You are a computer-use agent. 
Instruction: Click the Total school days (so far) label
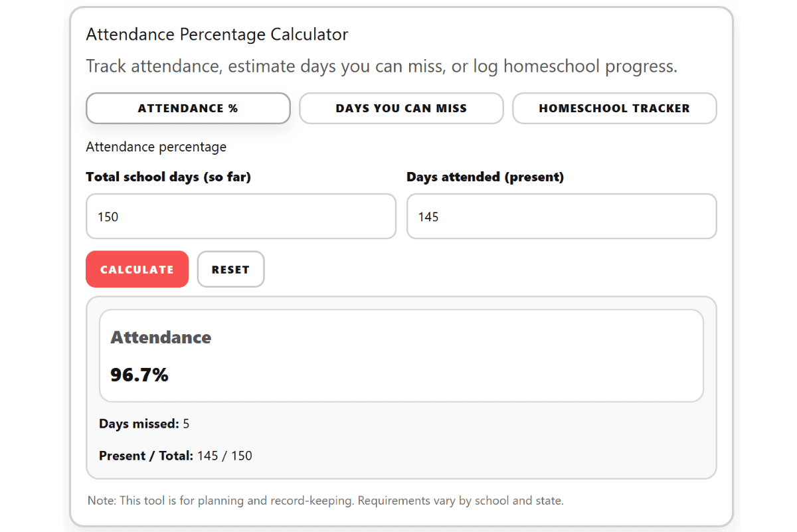click(169, 177)
